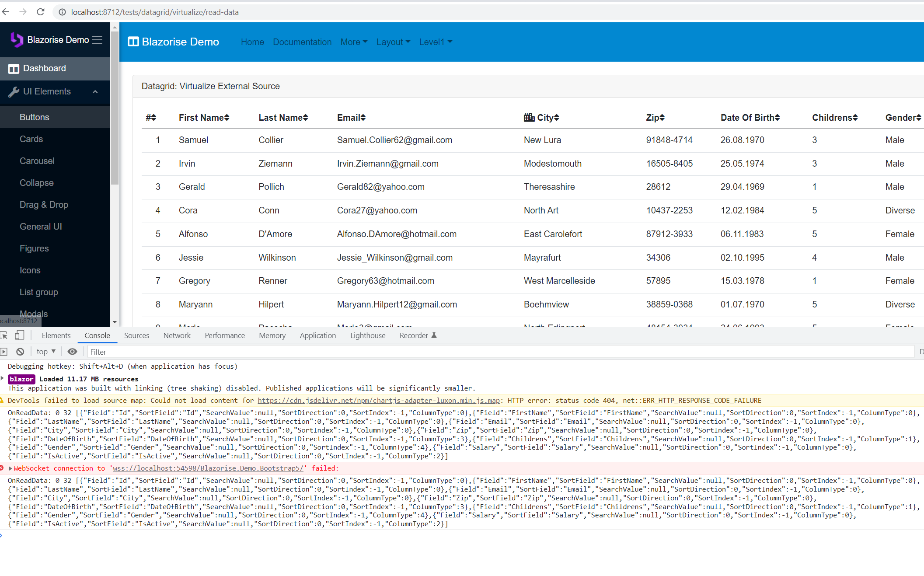The image size is (924, 576).
Task: Click Maryann.Hilpert12@gmail.com cell
Action: (397, 304)
